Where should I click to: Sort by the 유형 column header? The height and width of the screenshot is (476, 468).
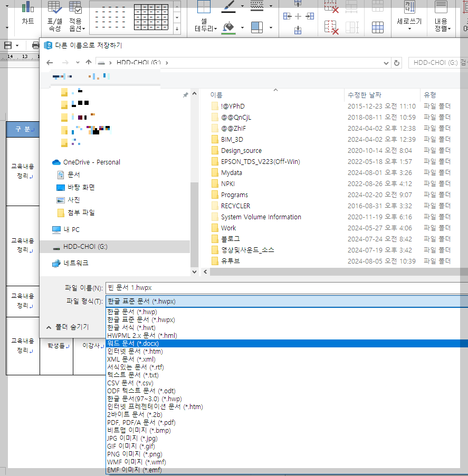(x=430, y=95)
